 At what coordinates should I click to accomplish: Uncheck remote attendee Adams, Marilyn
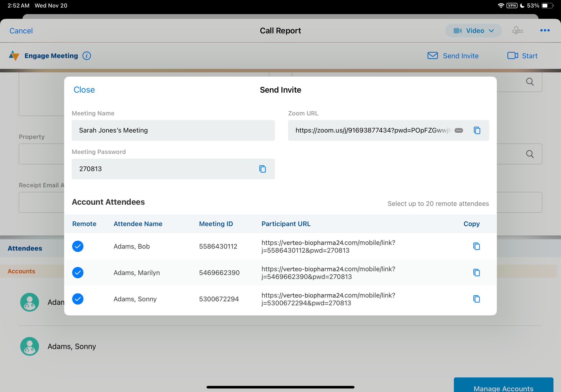pos(78,272)
